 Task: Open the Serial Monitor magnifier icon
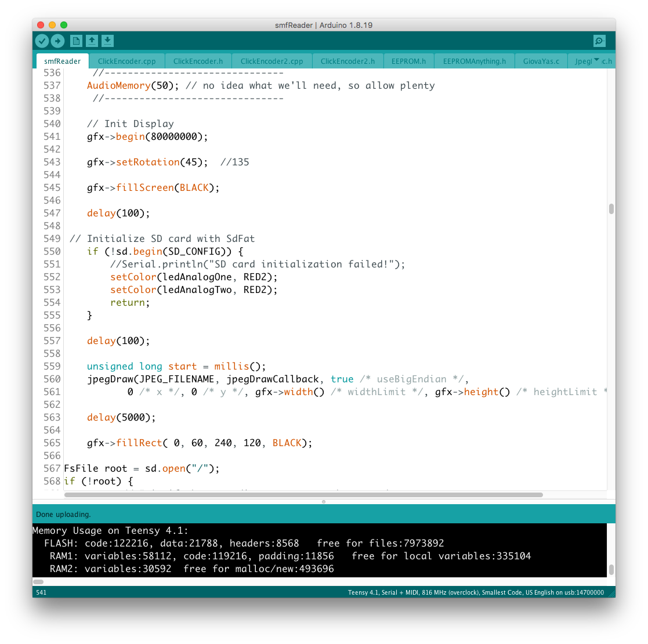(599, 41)
